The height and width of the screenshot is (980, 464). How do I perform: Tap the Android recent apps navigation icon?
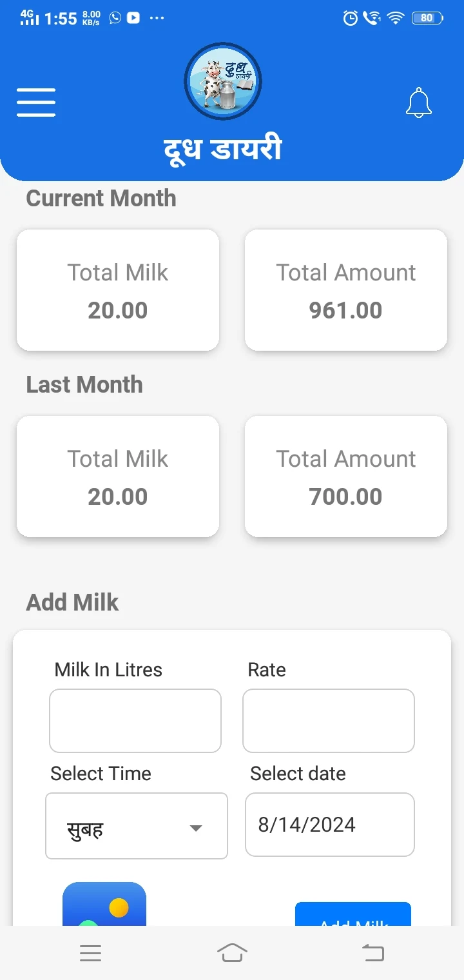pyautogui.click(x=90, y=953)
